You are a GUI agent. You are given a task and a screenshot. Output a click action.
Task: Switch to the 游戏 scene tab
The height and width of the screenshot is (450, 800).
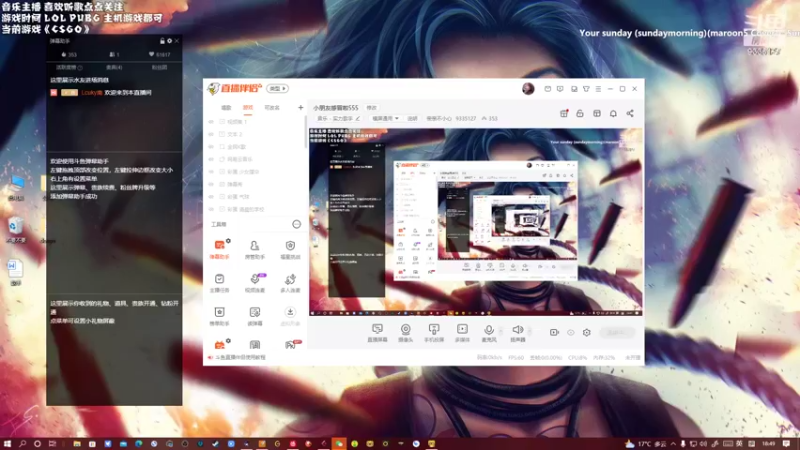[x=248, y=108]
